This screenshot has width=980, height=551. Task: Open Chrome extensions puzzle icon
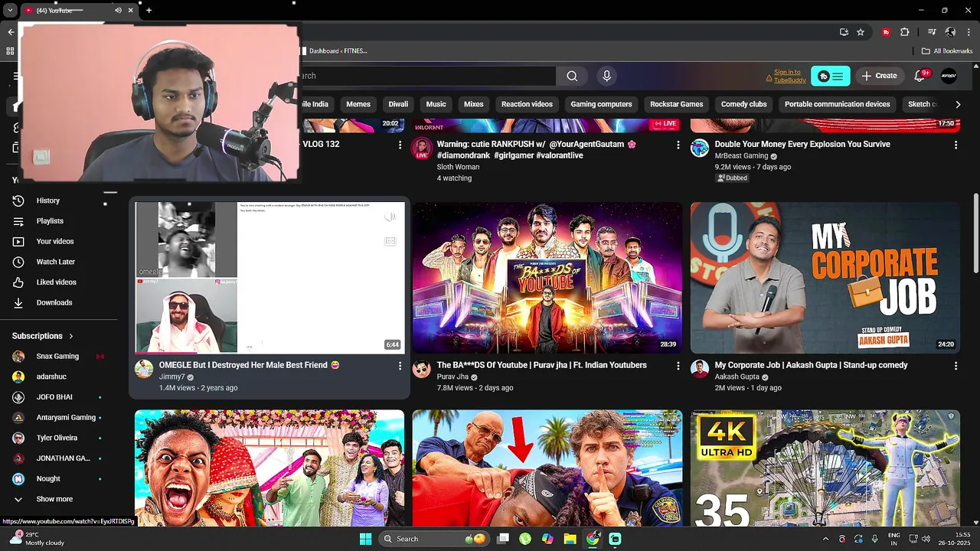pos(905,32)
